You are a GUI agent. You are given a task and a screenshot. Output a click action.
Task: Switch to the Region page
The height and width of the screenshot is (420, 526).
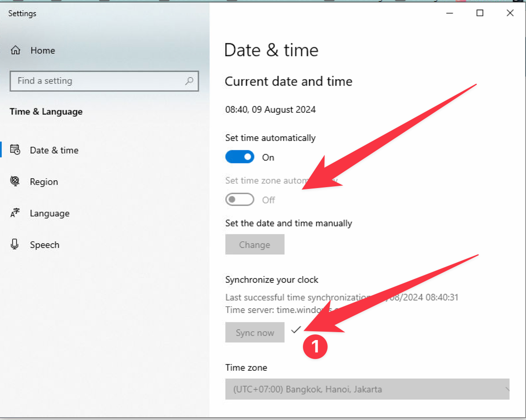pyautogui.click(x=44, y=181)
